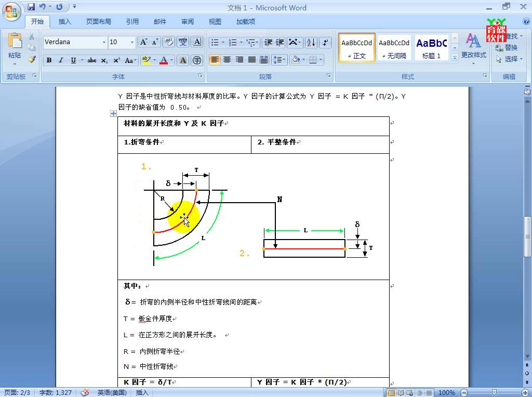532x397 pixels.
Task: Apply the 无间隔 style
Action: pos(394,48)
